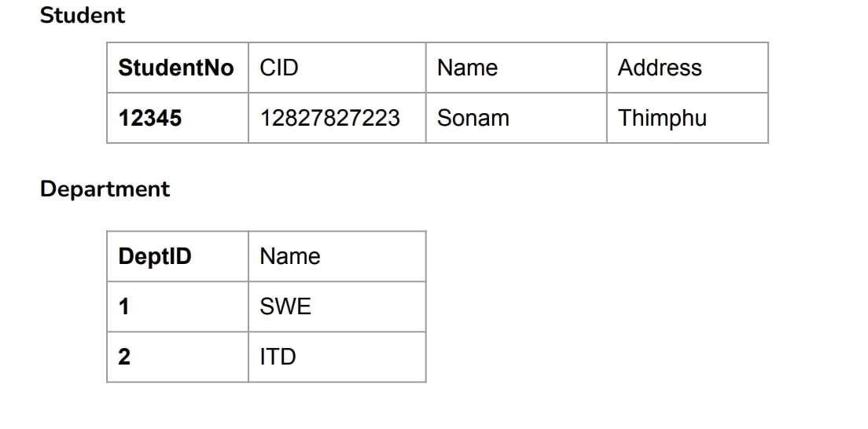
Task: Click the Student table heading
Action: click(82, 15)
